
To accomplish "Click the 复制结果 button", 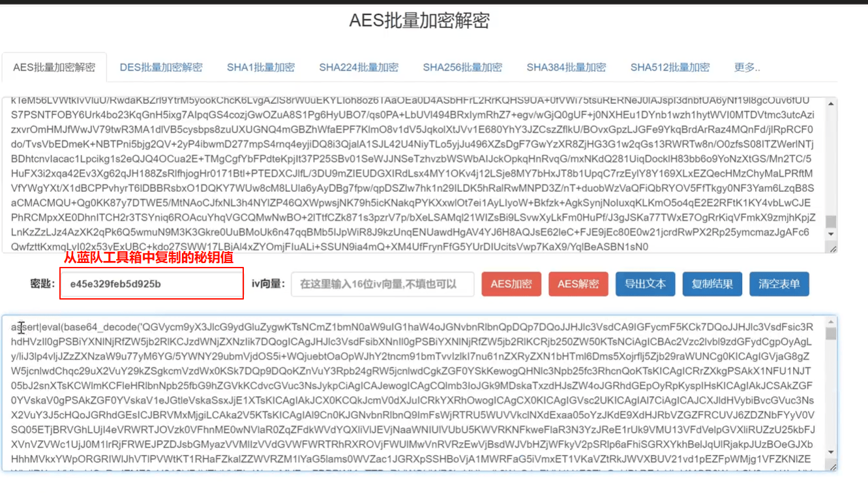I will [x=712, y=284].
